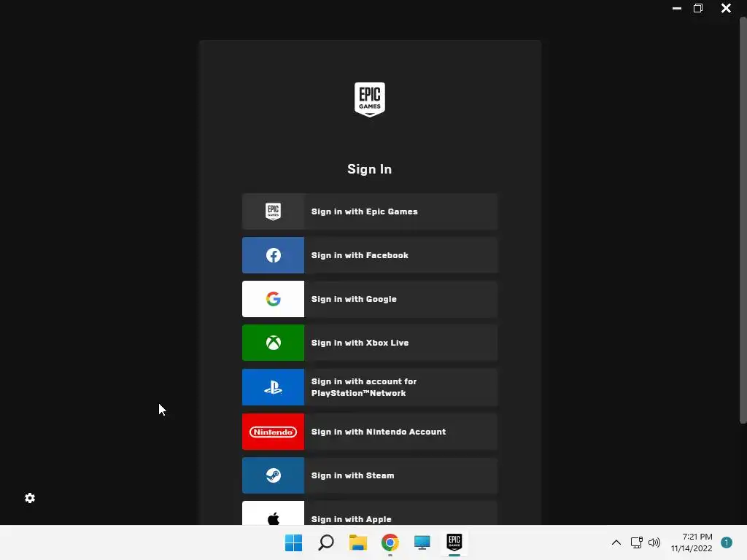This screenshot has height=560, width=747.
Task: Click the Epic Games icon tile in sign-in list
Action: click(273, 211)
